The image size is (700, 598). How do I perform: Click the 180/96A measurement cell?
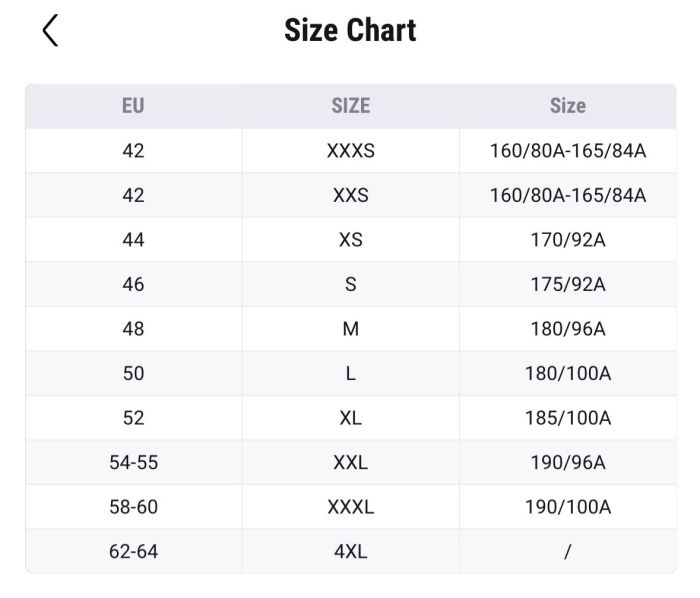point(567,329)
